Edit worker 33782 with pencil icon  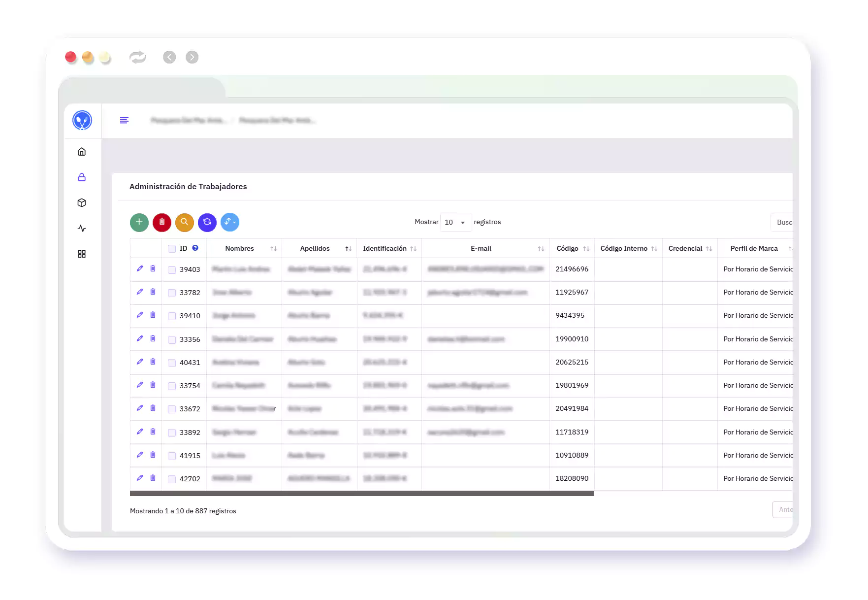(x=140, y=292)
